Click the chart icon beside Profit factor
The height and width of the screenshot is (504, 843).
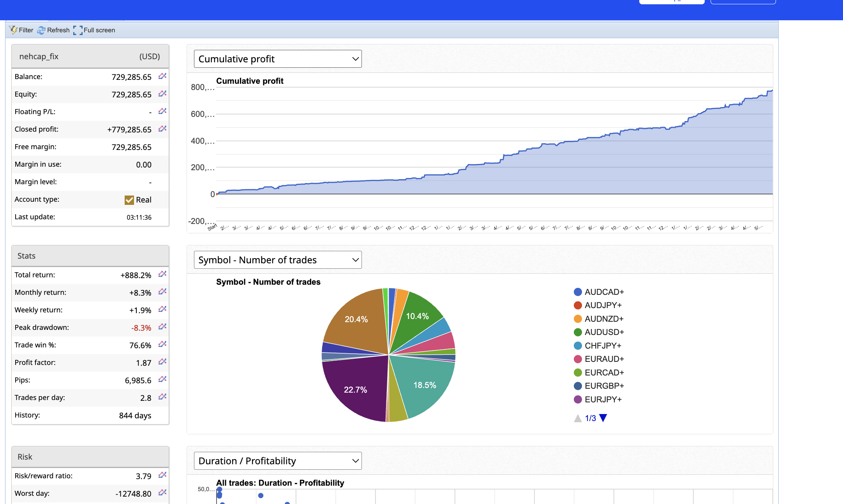pos(162,362)
